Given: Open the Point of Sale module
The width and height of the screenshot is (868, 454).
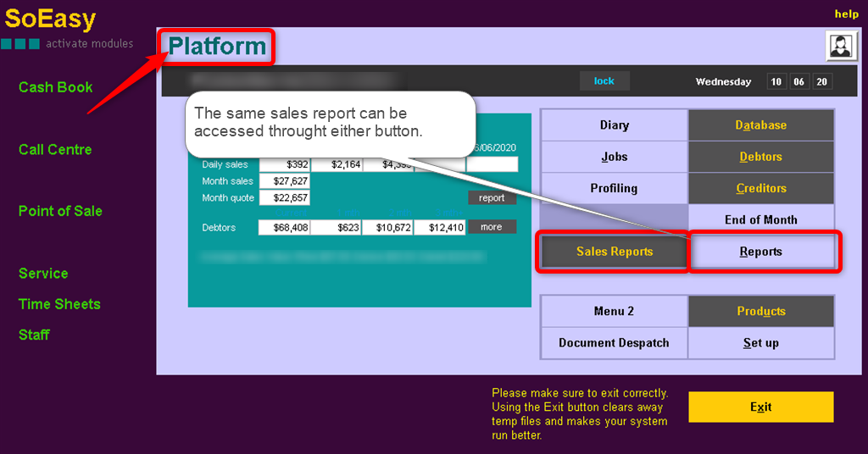Looking at the screenshot, I should click(x=60, y=211).
